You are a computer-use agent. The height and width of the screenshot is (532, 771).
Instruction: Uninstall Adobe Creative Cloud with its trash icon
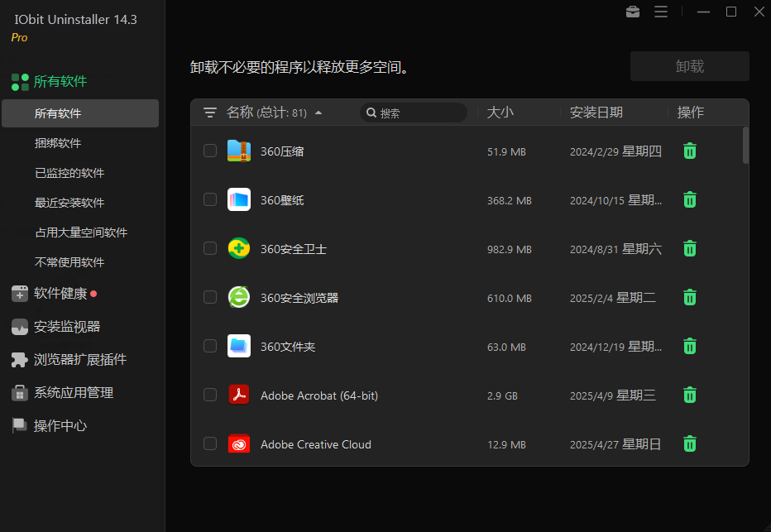click(x=690, y=443)
